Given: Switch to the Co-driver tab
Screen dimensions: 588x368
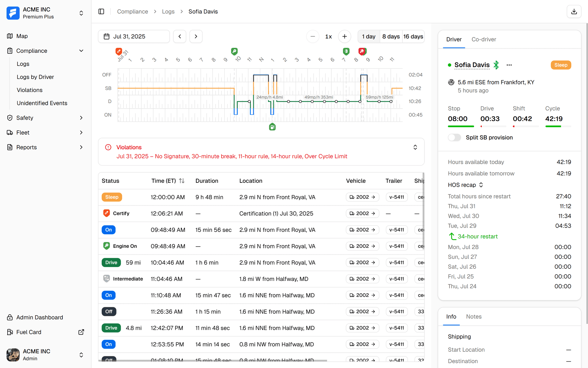Looking at the screenshot, I should [x=484, y=39].
